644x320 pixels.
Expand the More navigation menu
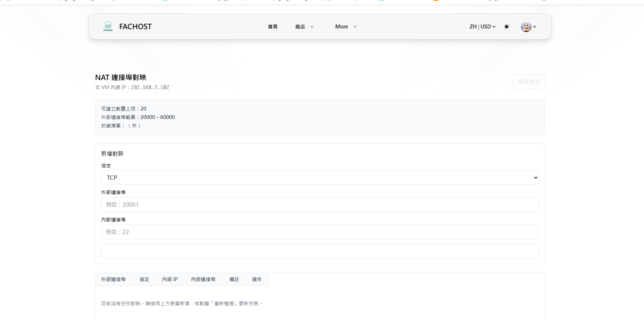pos(345,26)
